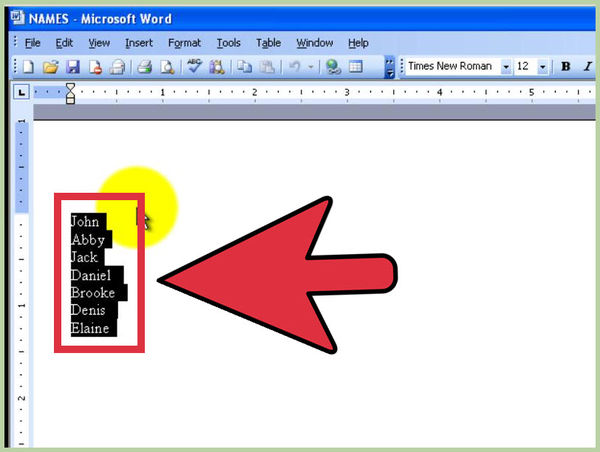Click the font size box showing 12
600x452 pixels.
527,67
